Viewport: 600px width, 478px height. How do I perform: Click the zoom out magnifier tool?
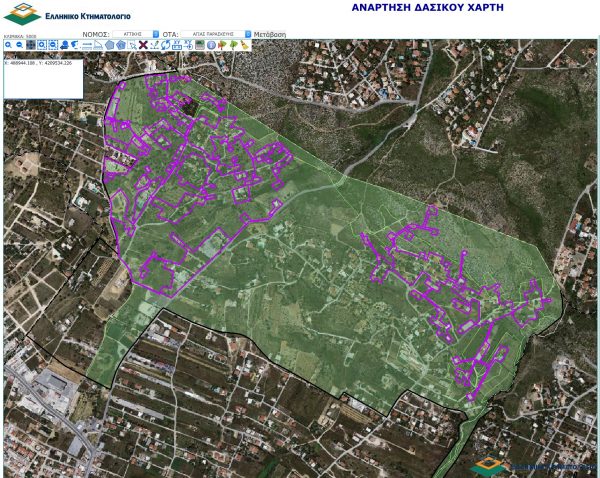[19, 45]
